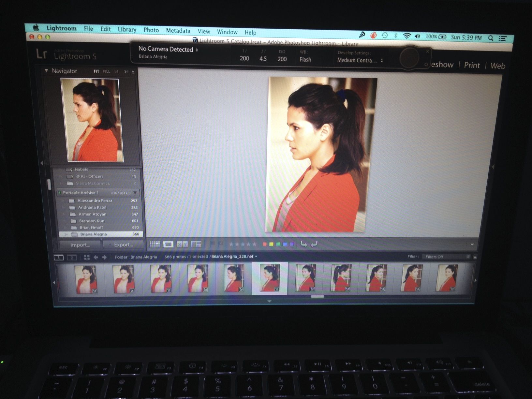Apply the red color label
This screenshot has width=532, height=399.
pyautogui.click(x=265, y=244)
